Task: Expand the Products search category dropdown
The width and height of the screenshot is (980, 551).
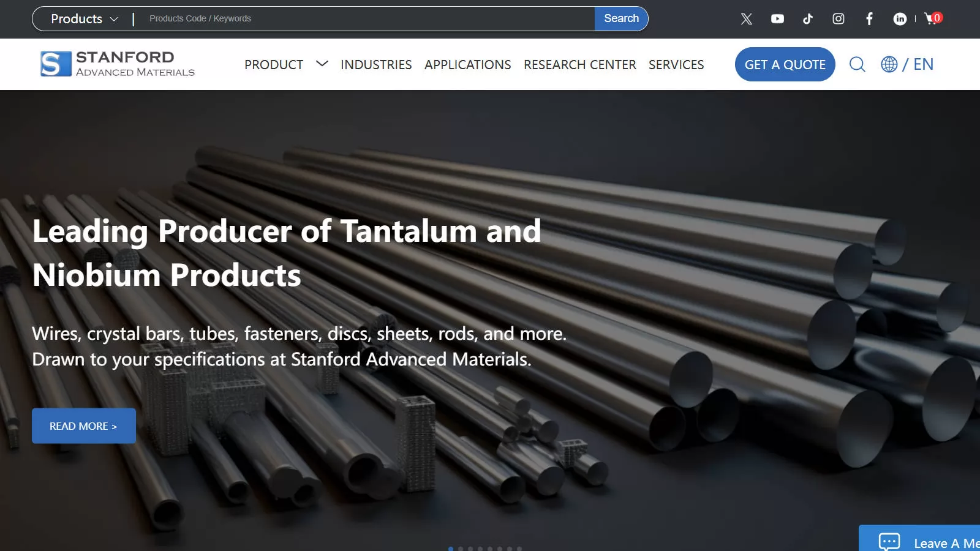Action: click(84, 19)
